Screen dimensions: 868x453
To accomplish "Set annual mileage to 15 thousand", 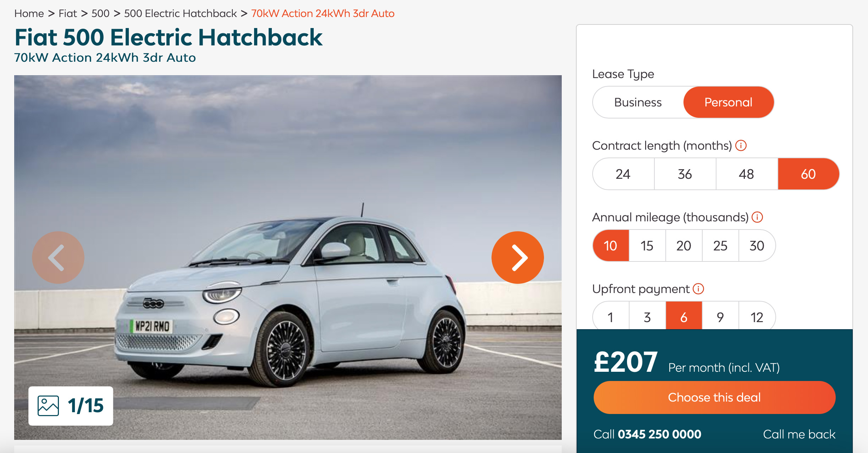I will (647, 245).
